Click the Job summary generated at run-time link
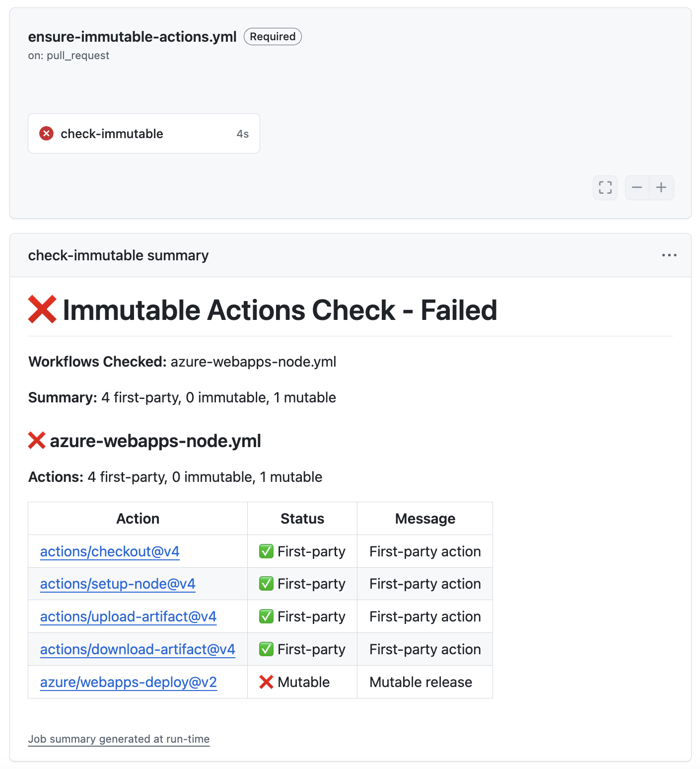 (119, 739)
